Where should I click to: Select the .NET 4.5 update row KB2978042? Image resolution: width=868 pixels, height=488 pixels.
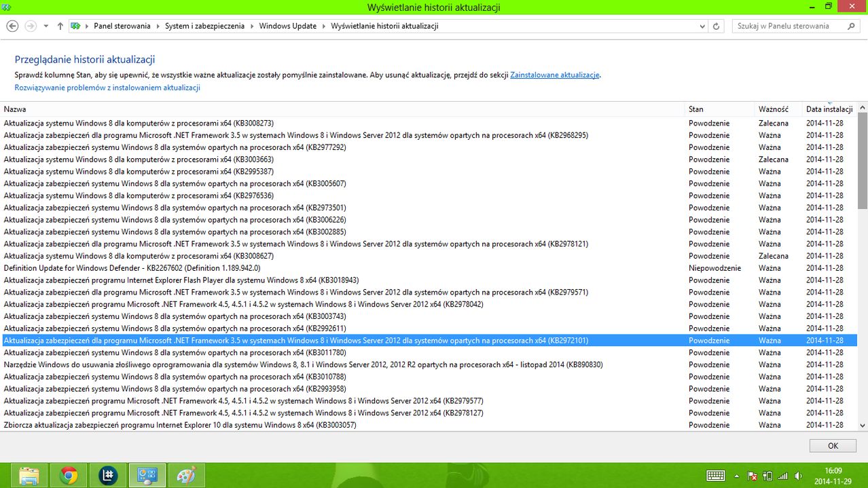click(x=429, y=304)
